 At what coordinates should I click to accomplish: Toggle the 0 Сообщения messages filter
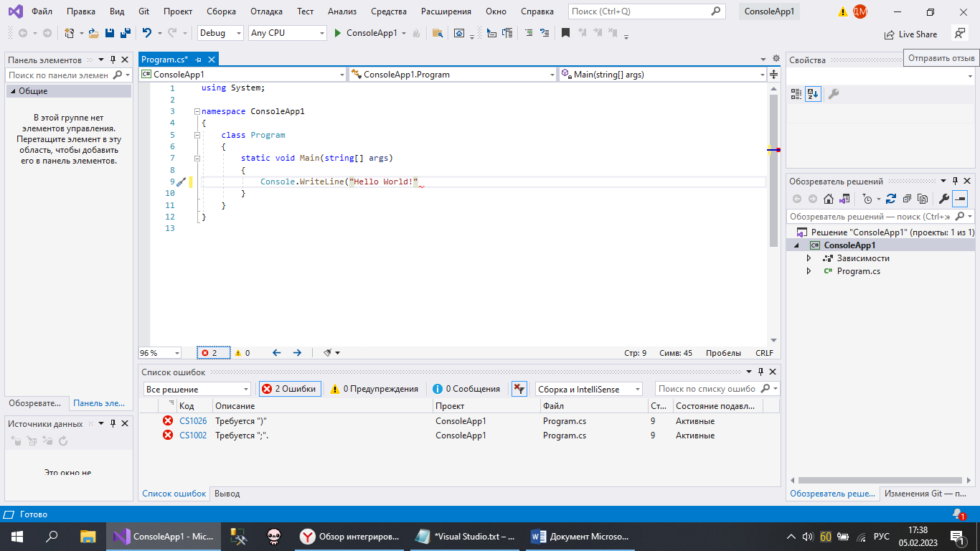coord(466,389)
